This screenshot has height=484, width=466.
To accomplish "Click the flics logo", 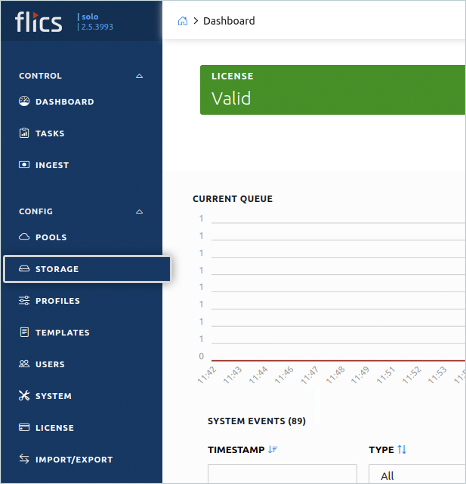I will (x=38, y=22).
